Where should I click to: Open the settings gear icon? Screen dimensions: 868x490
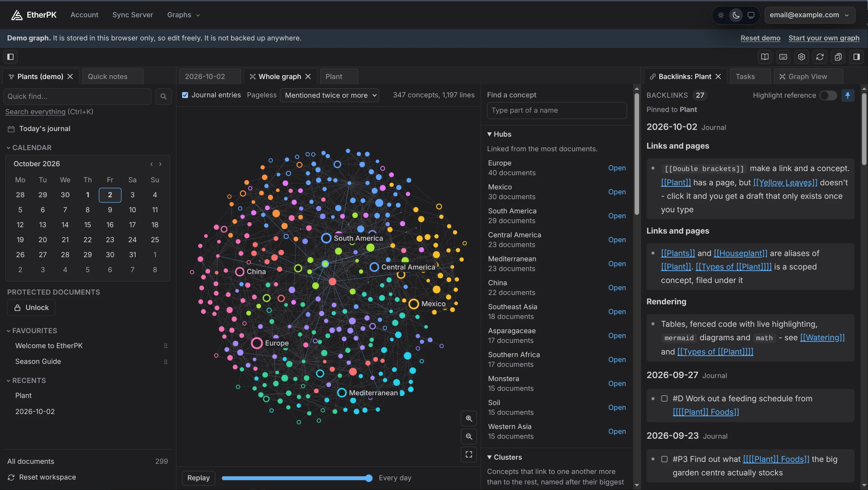[x=801, y=57]
